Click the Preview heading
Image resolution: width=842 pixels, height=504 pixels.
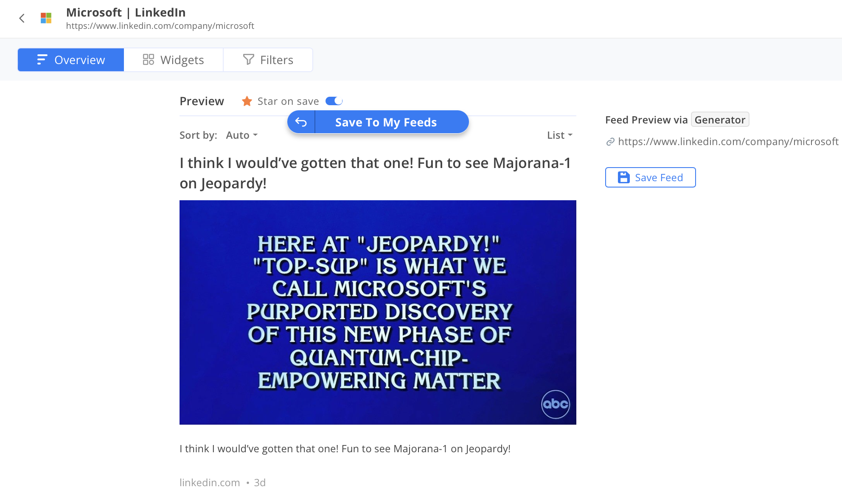(202, 101)
